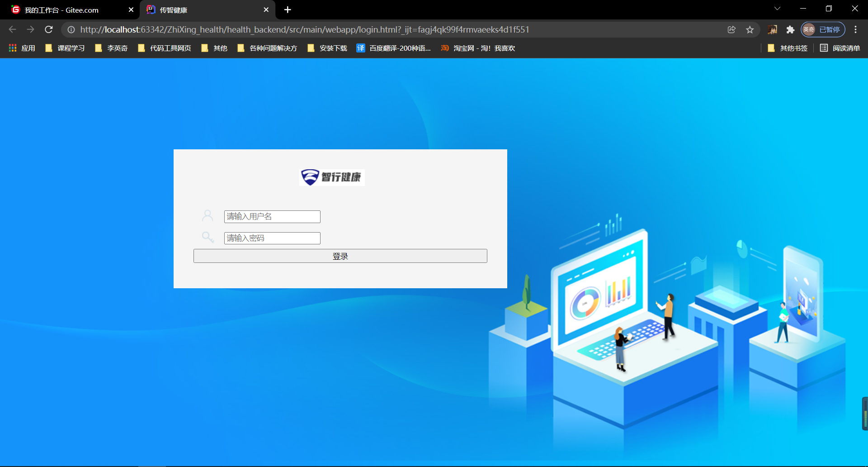Click the 请输入用户名 username field
The width and height of the screenshot is (868, 467).
[272, 216]
